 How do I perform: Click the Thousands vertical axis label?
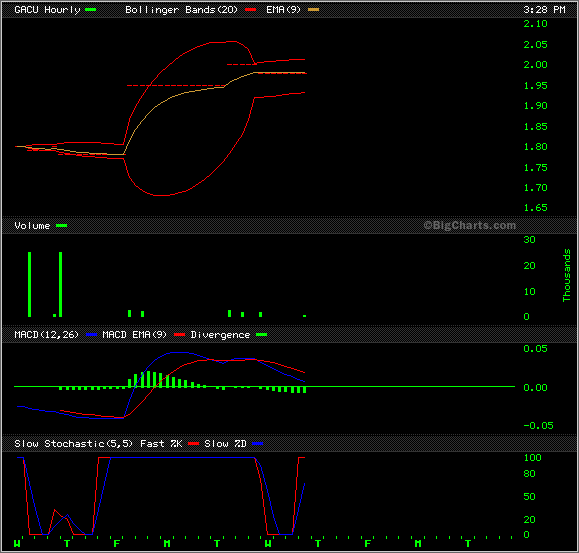point(566,275)
